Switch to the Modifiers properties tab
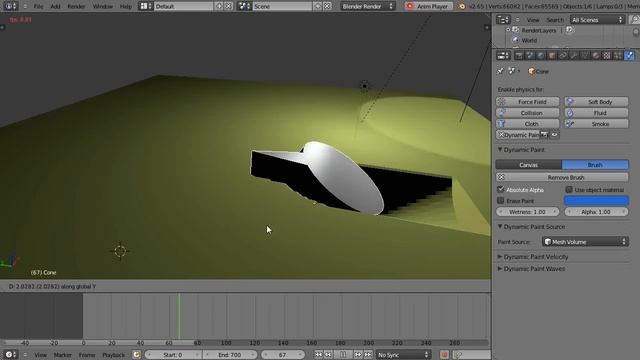 pos(574,55)
